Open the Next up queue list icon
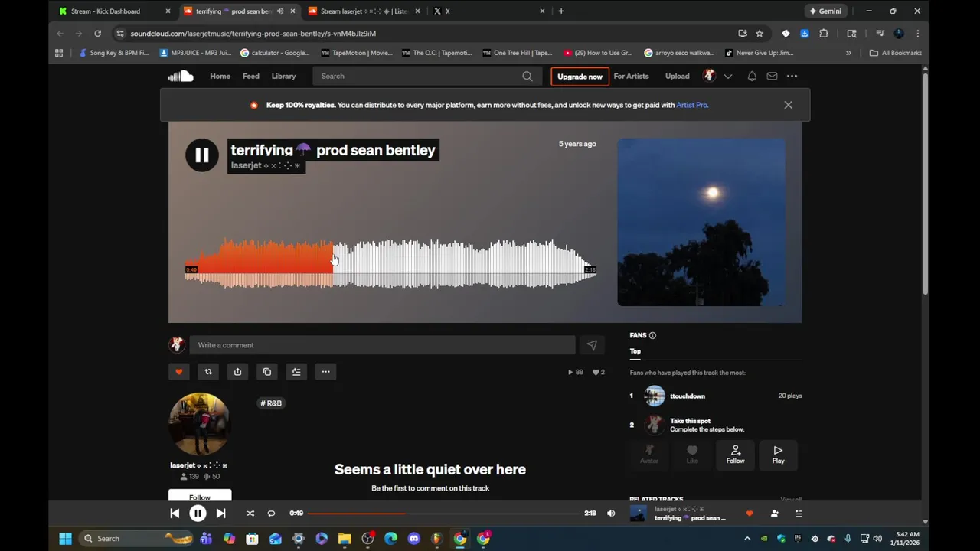The image size is (980, 551). coord(799,514)
